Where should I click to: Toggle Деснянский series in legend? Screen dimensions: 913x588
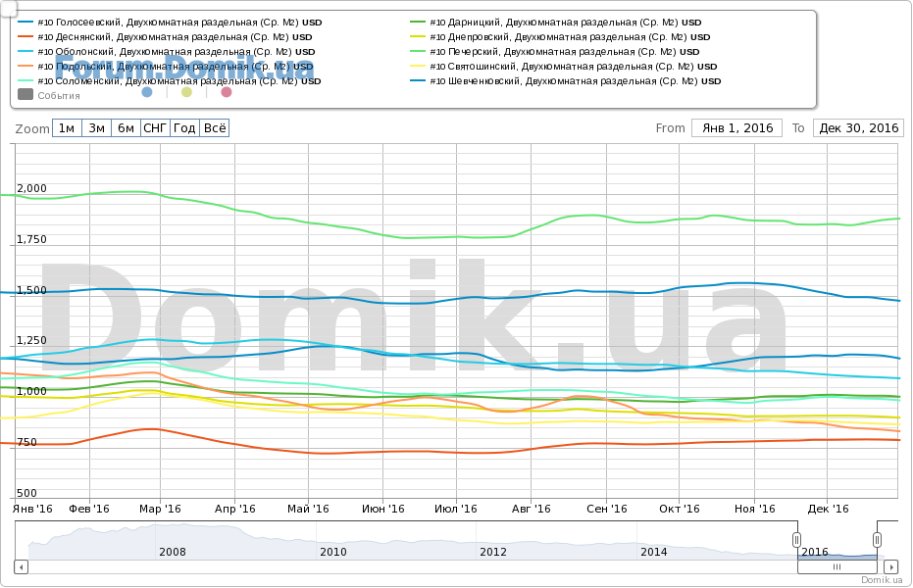click(165, 36)
